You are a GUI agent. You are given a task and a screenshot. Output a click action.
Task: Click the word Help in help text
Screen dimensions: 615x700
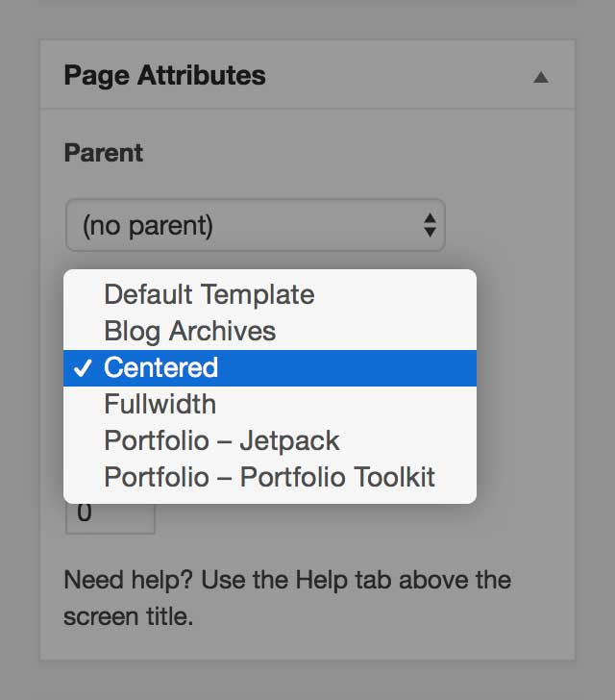click(x=321, y=581)
